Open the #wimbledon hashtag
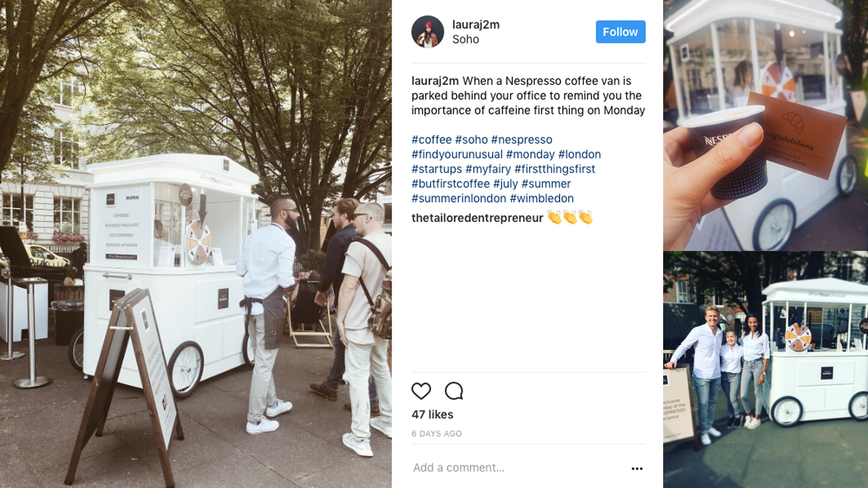Image resolution: width=868 pixels, height=488 pixels. pyautogui.click(x=542, y=198)
